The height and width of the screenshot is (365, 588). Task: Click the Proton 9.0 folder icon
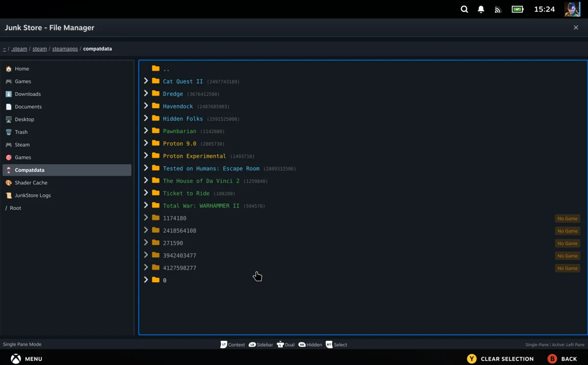point(156,143)
